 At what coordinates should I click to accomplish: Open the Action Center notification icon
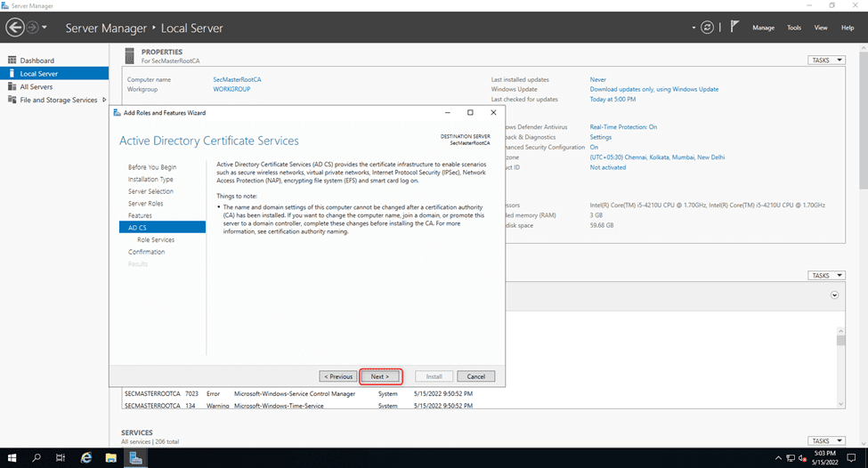pyautogui.click(x=851, y=458)
